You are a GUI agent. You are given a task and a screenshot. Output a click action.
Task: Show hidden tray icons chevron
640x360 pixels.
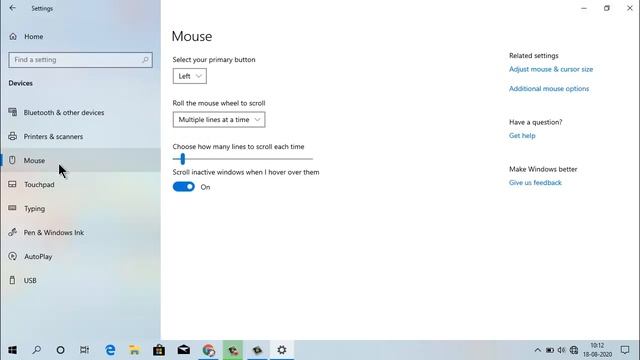pos(538,350)
